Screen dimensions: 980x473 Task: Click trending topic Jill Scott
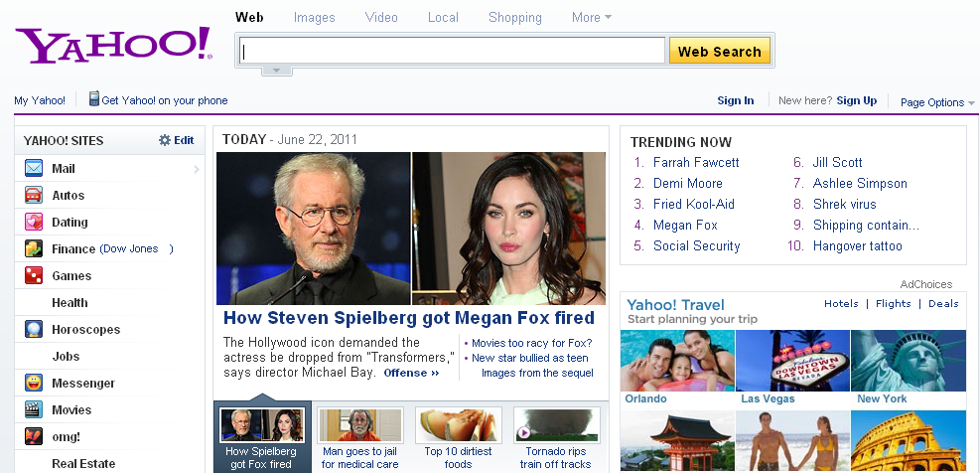(x=837, y=163)
